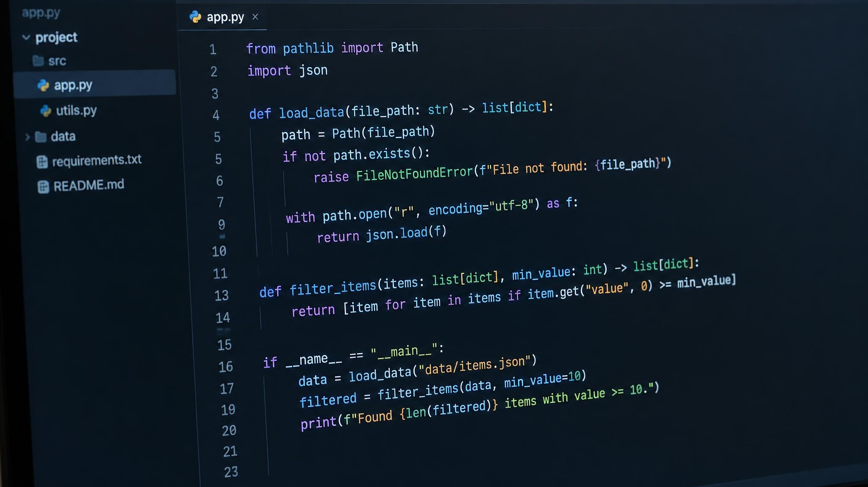Click 'filter_items' in the def line
The width and height of the screenshot is (868, 487).
pyautogui.click(x=333, y=288)
